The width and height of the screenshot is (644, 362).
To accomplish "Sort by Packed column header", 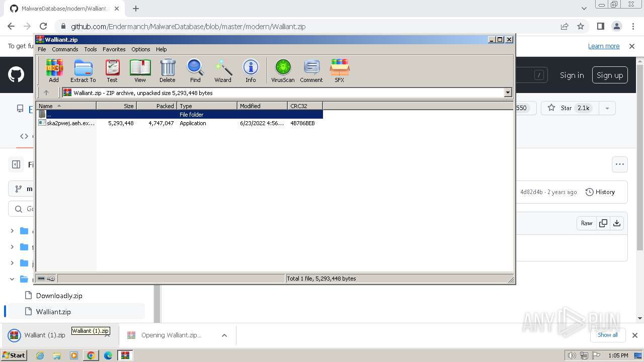I will 156,106.
